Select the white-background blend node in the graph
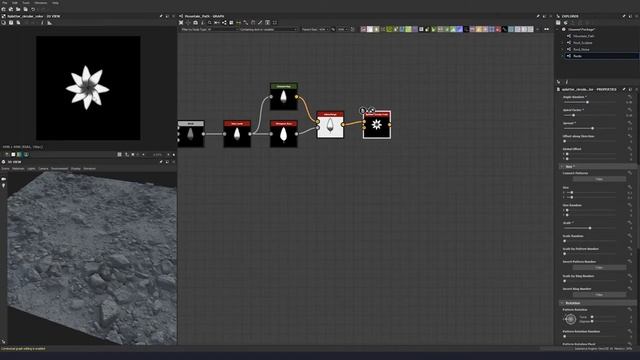This screenshot has height=360, width=640. 330,125
